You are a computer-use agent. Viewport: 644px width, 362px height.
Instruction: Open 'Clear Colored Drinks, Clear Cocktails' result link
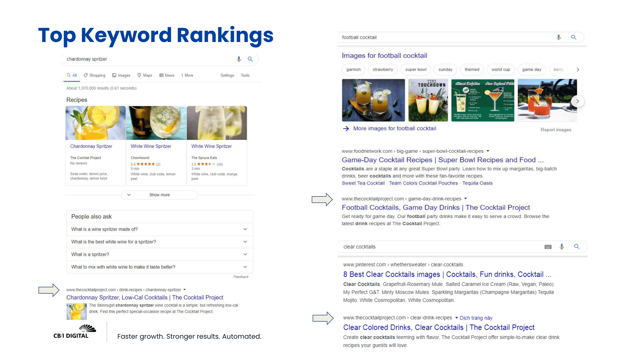(x=439, y=327)
